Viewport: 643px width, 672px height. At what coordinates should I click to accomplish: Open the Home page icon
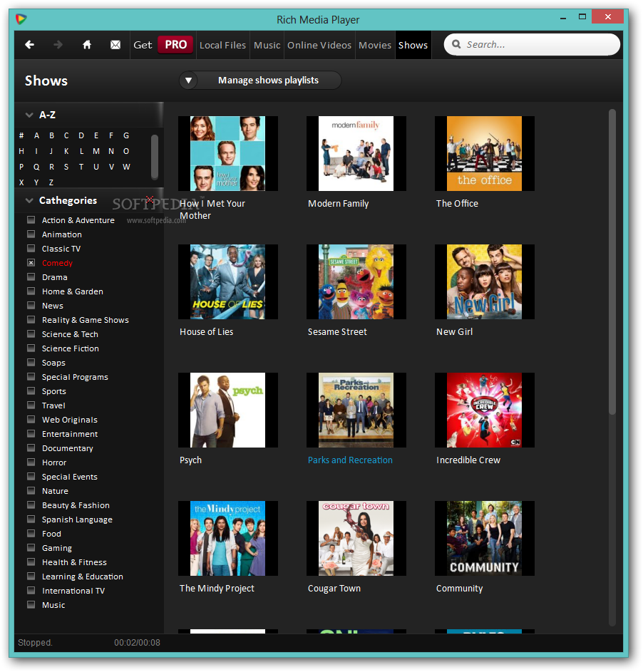(x=86, y=45)
